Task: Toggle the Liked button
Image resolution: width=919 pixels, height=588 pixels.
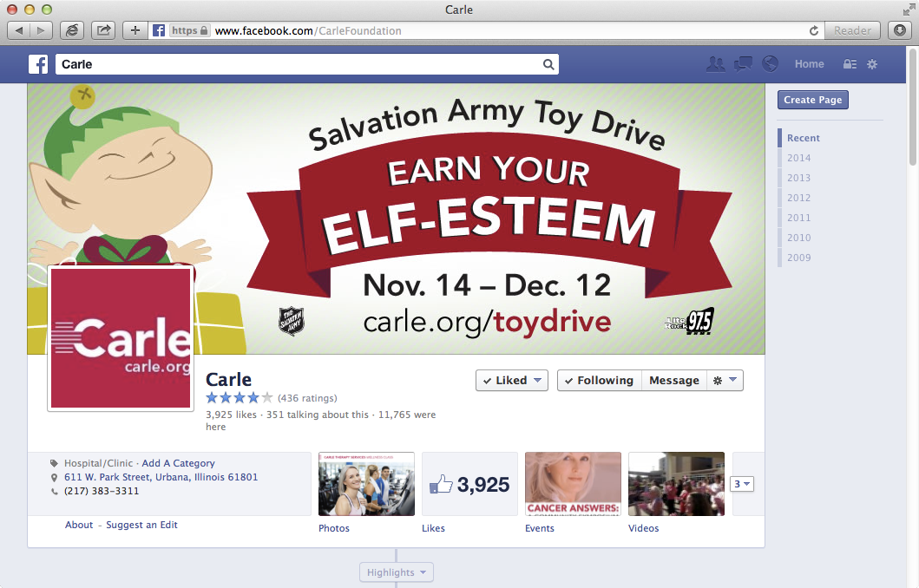Action: click(x=512, y=380)
